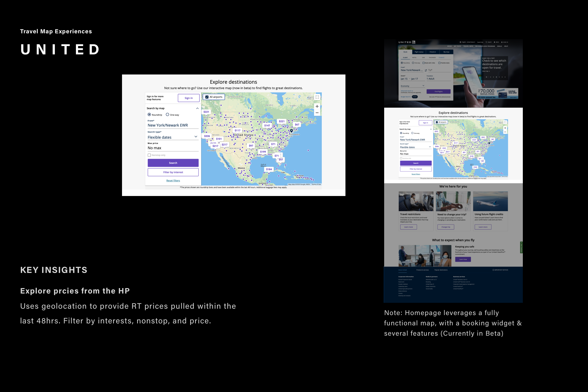Click the $101 price marker on enlarged map
The width and height of the screenshot is (588, 392).
[x=219, y=139]
